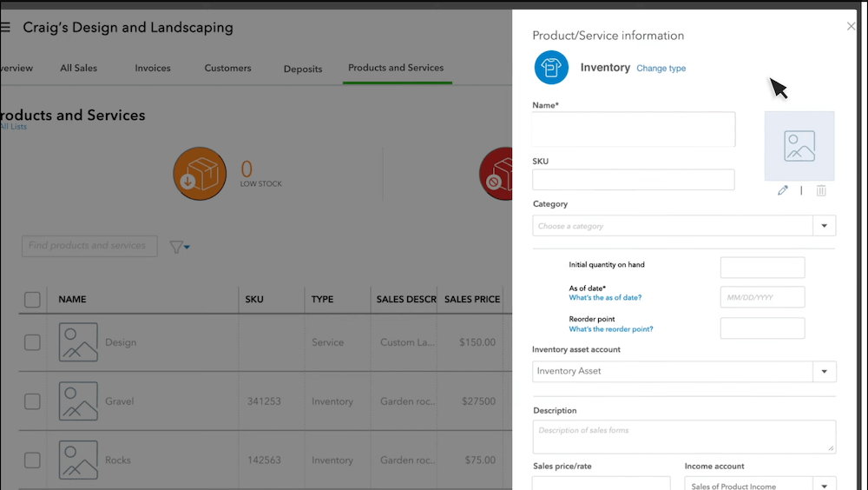The height and width of the screenshot is (490, 868).
Task: Click the Initial quantity on hand field
Action: [762, 268]
